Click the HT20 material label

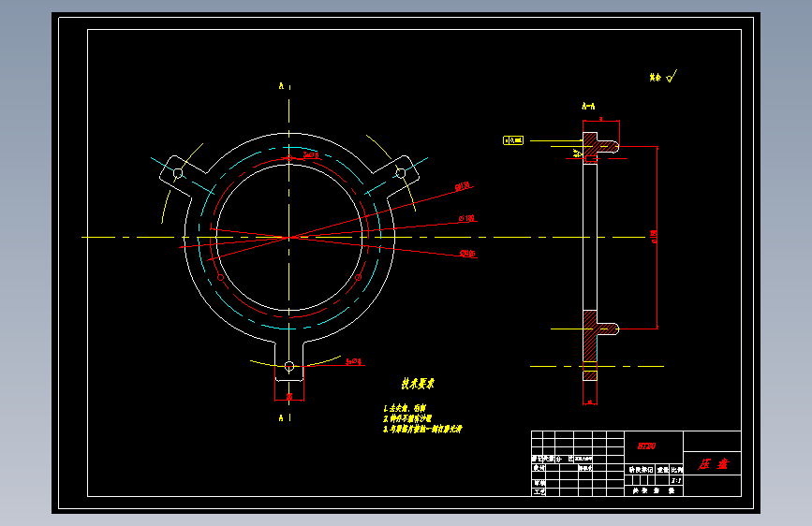pos(647,446)
